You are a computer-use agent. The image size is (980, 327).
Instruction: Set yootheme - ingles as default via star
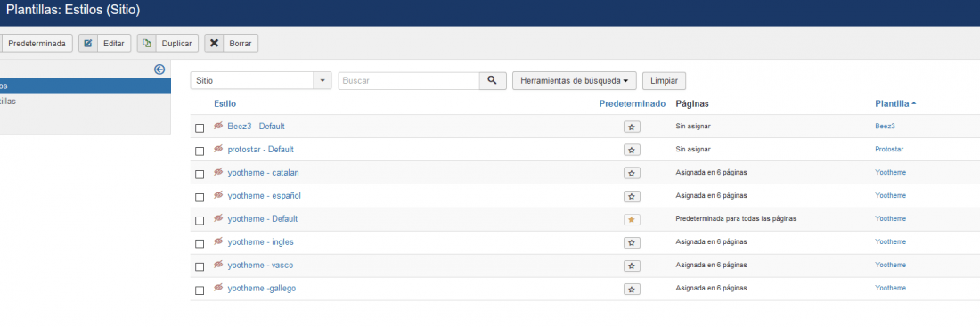tap(632, 242)
